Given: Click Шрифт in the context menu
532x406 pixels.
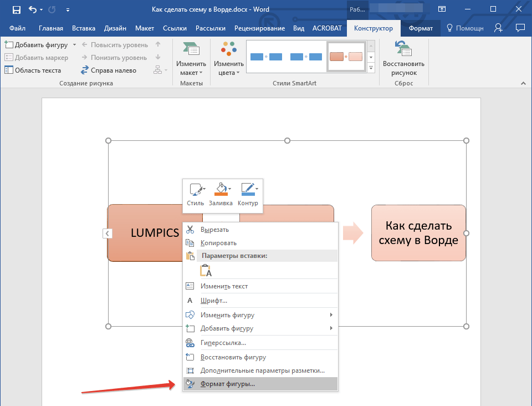Looking at the screenshot, I should [214, 301].
